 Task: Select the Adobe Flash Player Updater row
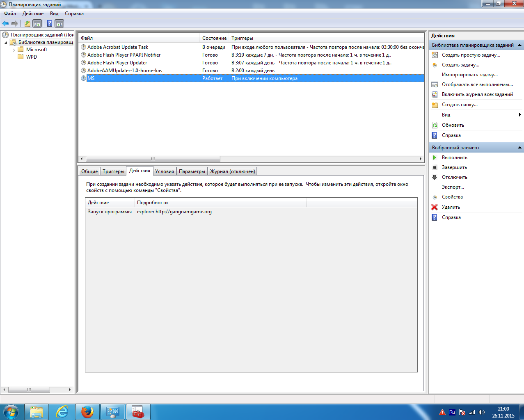pos(252,63)
